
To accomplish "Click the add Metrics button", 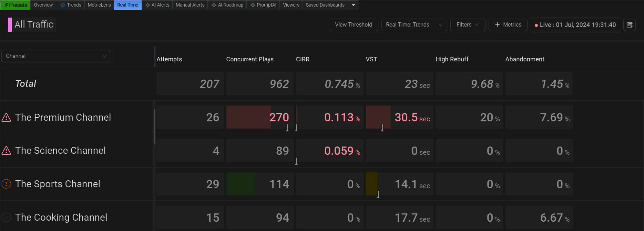I will pos(508,25).
